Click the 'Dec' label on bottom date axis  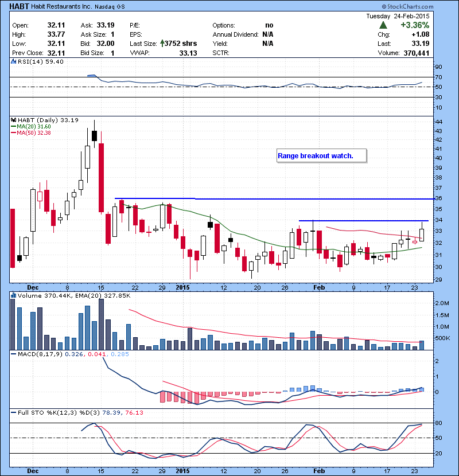(33, 471)
